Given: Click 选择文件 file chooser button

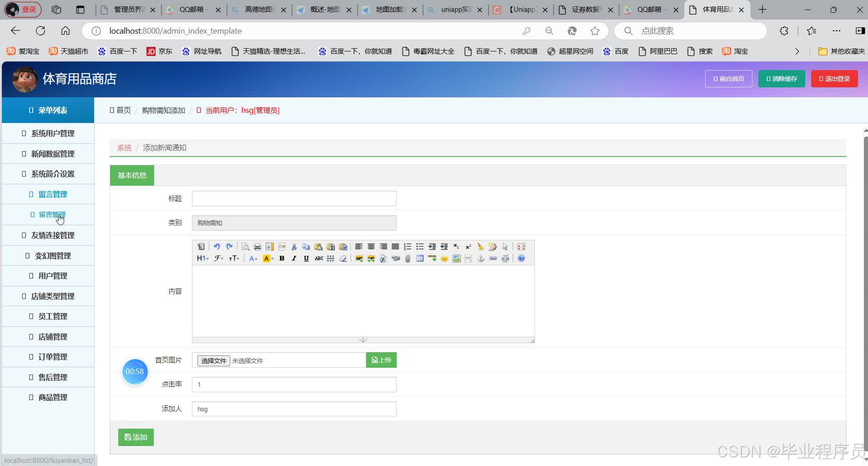Looking at the screenshot, I should [213, 360].
